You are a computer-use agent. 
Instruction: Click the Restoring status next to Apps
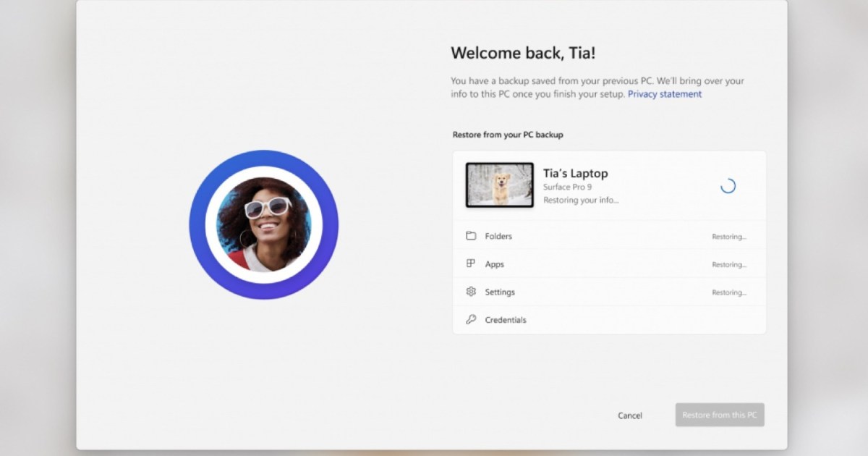pyautogui.click(x=730, y=263)
